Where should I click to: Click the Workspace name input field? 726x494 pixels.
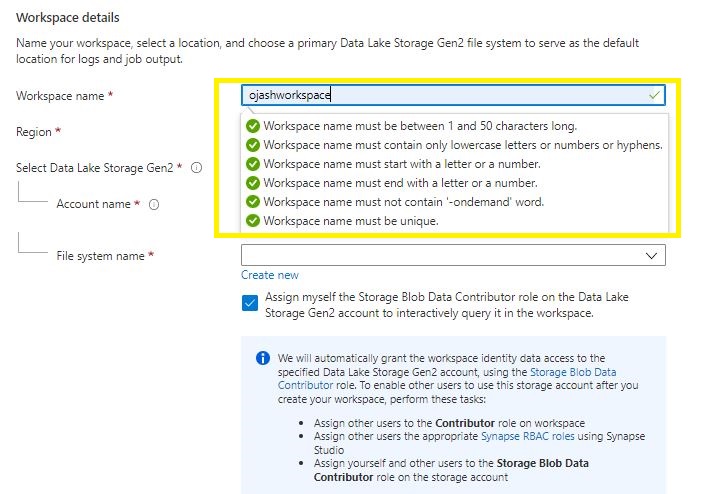click(x=440, y=95)
